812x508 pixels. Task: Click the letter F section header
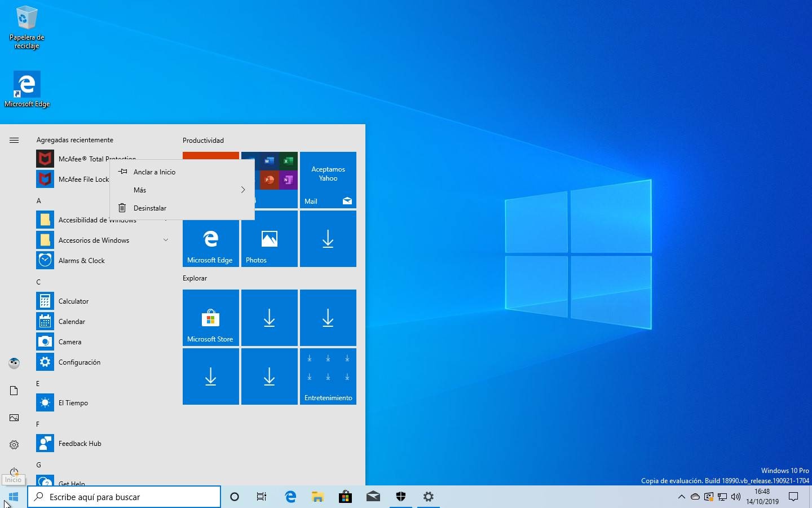[38, 424]
